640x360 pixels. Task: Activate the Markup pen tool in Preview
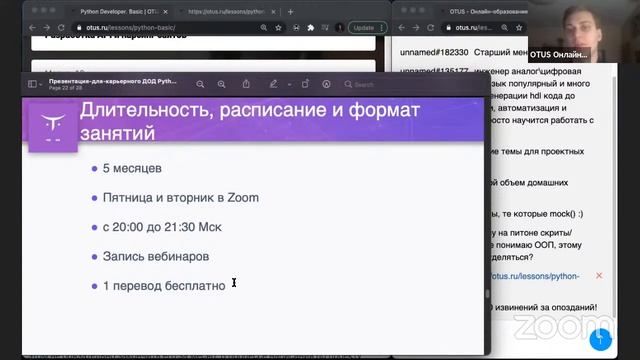(x=273, y=84)
